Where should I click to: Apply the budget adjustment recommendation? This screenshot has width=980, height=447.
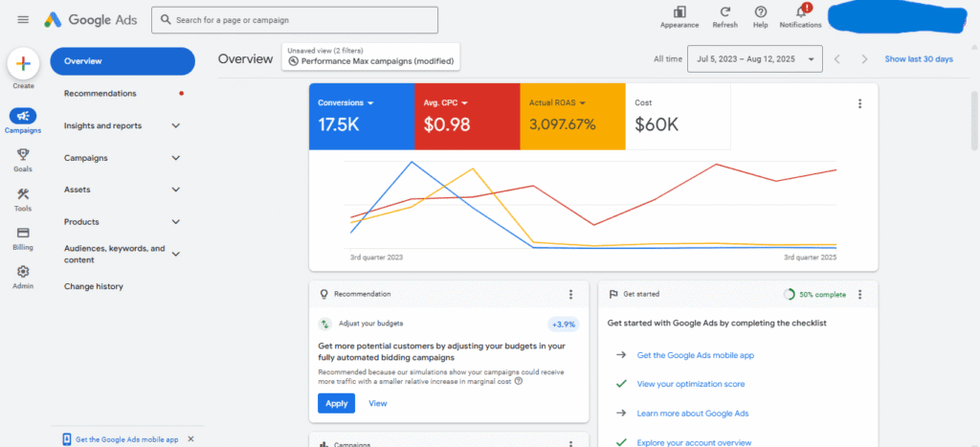(x=336, y=403)
